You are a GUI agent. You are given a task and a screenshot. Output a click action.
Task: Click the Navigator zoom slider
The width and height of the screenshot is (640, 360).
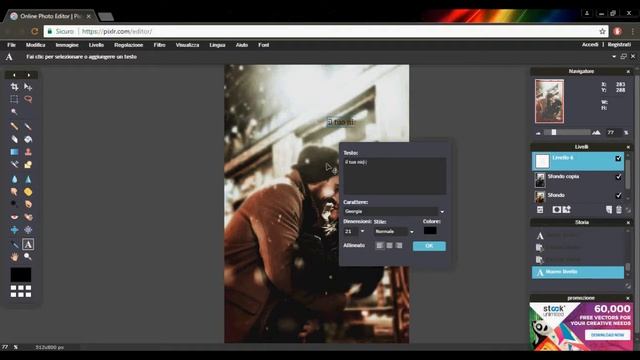(x=567, y=132)
